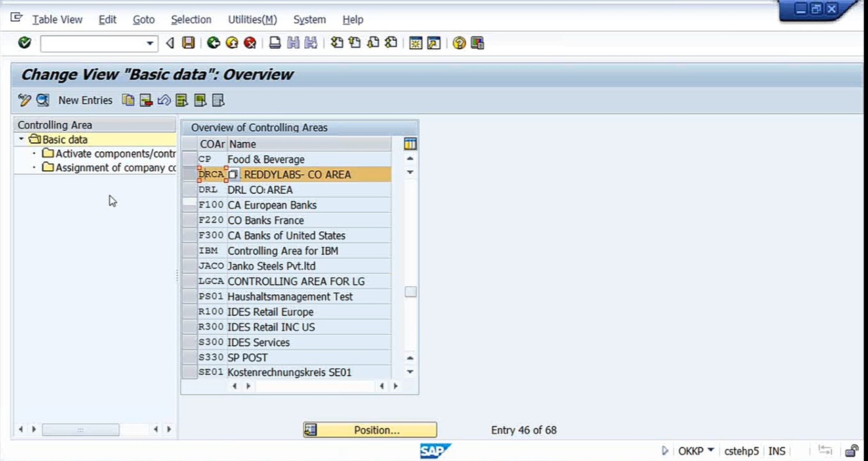Select row marker for R100
The width and height of the screenshot is (868, 461).
click(189, 312)
